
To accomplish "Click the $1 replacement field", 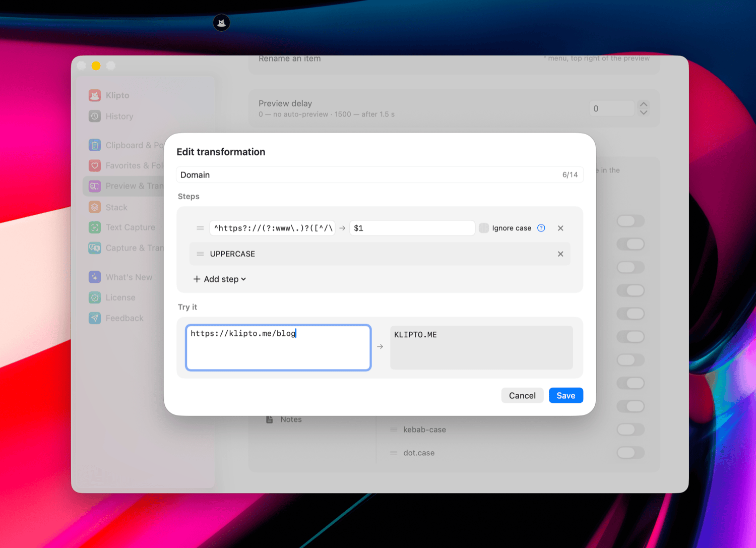I will [x=412, y=228].
